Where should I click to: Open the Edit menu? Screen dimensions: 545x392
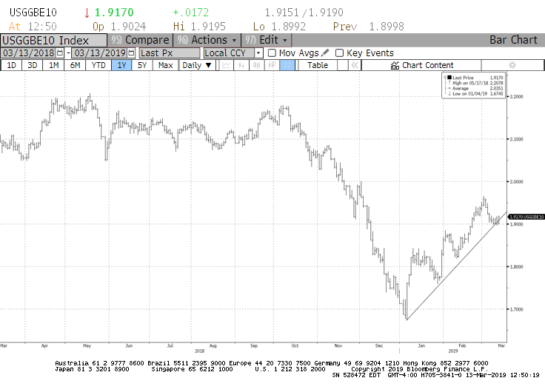(x=267, y=40)
